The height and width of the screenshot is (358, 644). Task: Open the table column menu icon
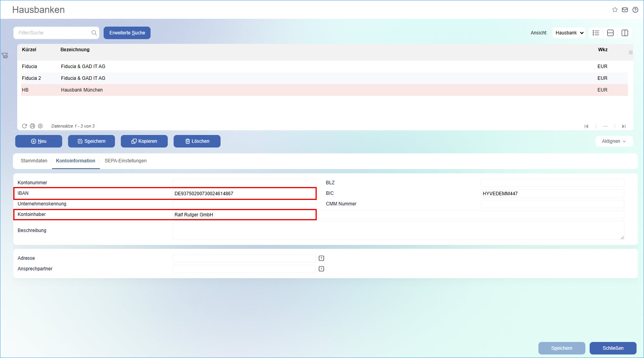point(631,52)
